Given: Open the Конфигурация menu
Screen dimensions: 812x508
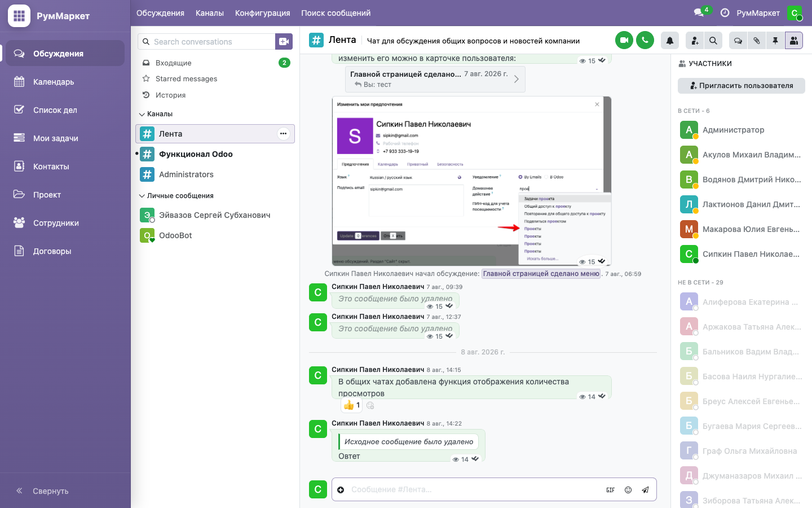Looking at the screenshot, I should pyautogui.click(x=263, y=13).
